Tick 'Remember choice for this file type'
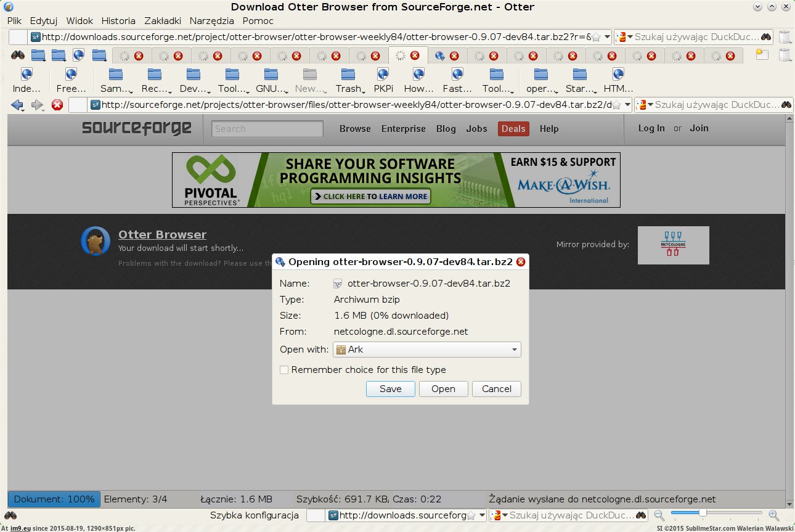This screenshot has height=532, width=795. tap(284, 370)
